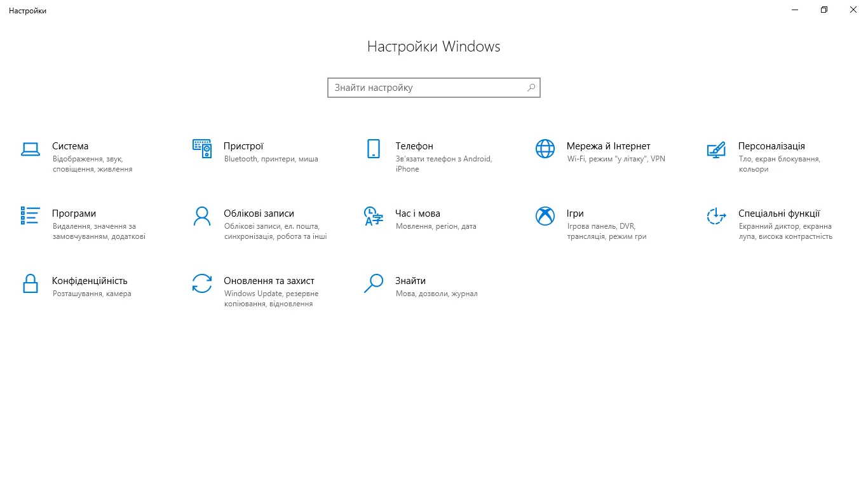Focus the "Знайти настройку" search field
The width and height of the screenshot is (868, 488).
click(x=434, y=88)
